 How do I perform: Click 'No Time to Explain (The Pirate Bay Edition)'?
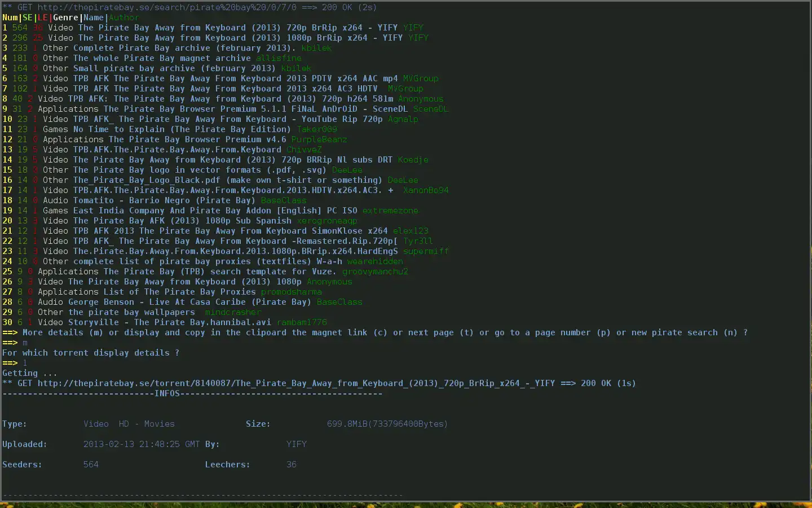(x=182, y=129)
